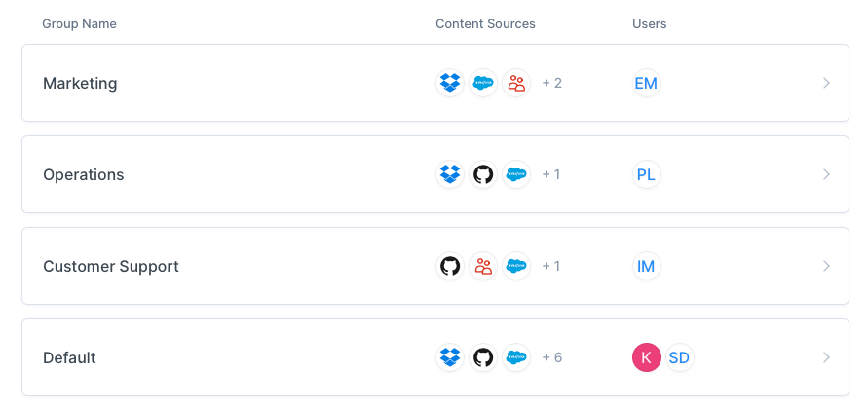Click the Salesforce icon in the Default row
868x410 pixels.
point(516,357)
